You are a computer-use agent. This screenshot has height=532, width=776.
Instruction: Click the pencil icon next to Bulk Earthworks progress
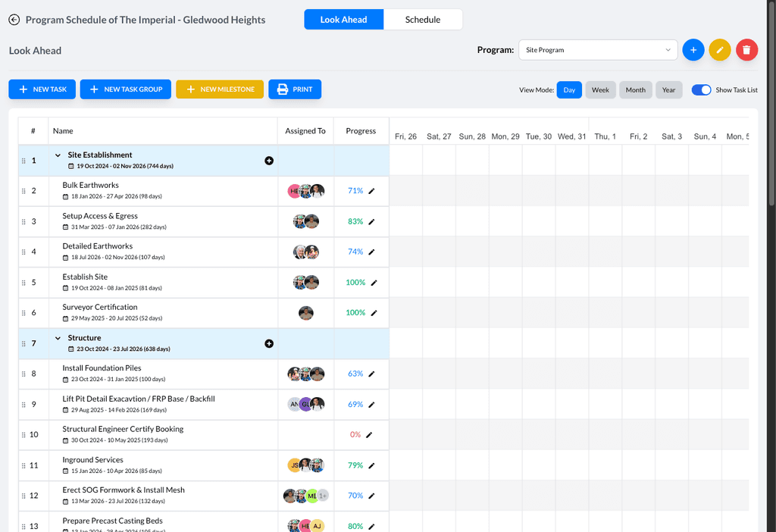[x=371, y=190]
